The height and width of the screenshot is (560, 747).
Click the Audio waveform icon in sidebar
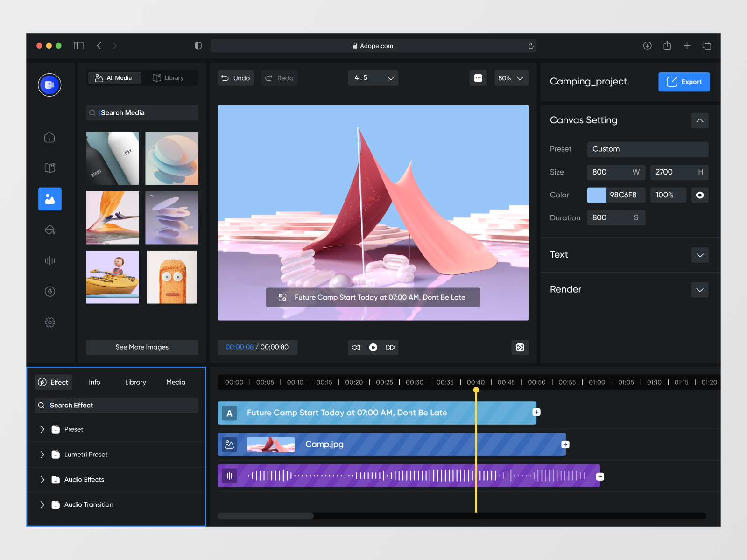49,260
